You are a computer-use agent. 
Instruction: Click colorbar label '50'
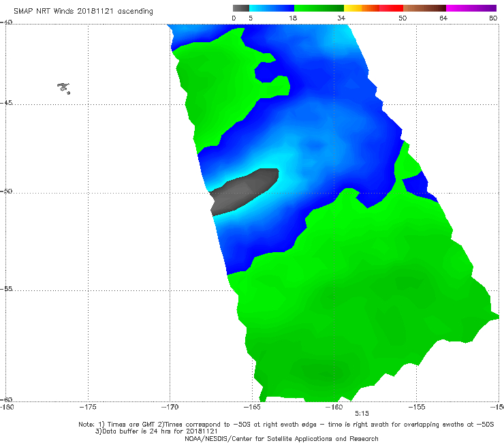coord(403,18)
